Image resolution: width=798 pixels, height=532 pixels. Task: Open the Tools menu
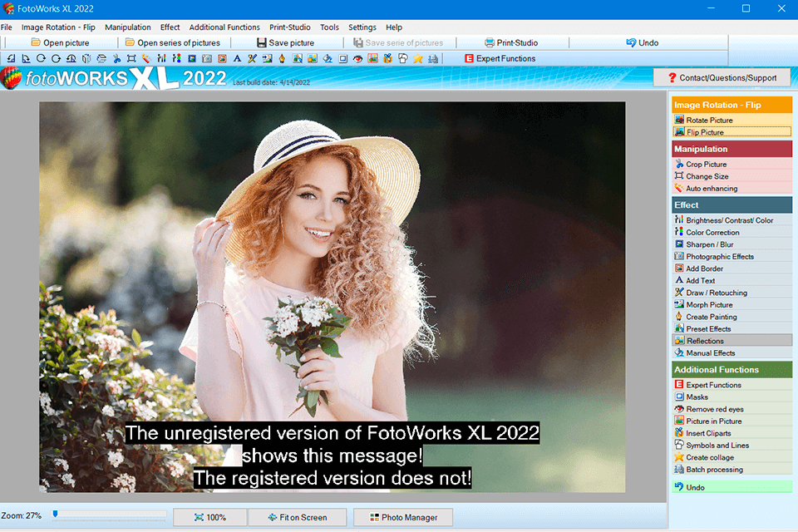click(x=329, y=27)
